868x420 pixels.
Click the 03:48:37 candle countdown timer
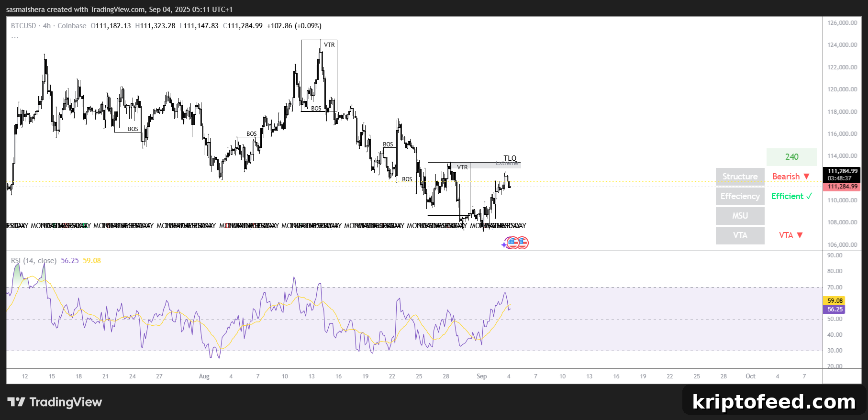(x=840, y=178)
